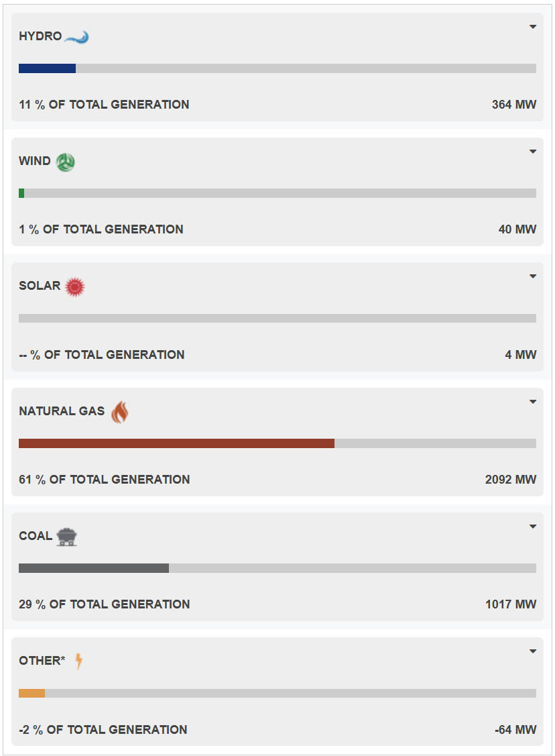Image resolution: width=555 pixels, height=756 pixels.
Task: Expand the Hydro panel dropdown arrow
Action: pyautogui.click(x=533, y=27)
